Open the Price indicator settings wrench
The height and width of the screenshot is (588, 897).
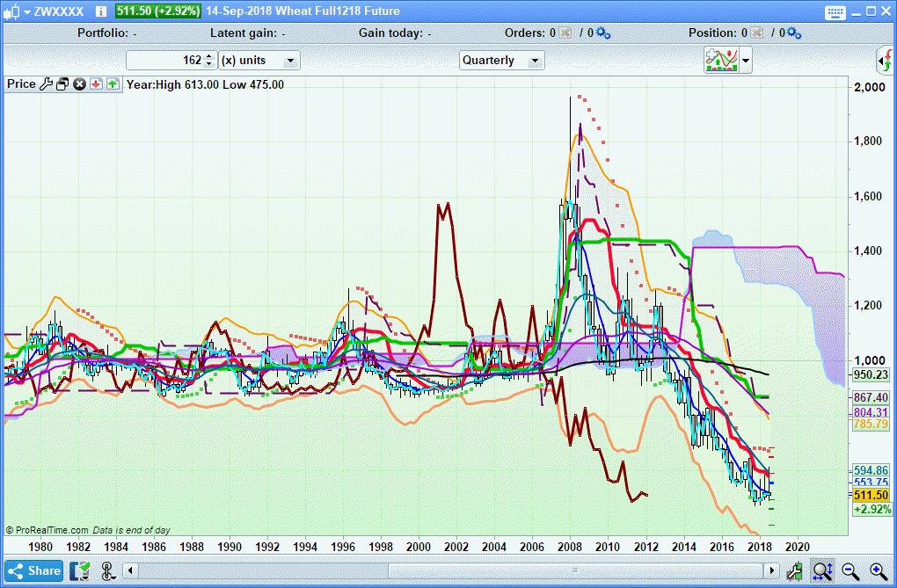[x=46, y=84]
